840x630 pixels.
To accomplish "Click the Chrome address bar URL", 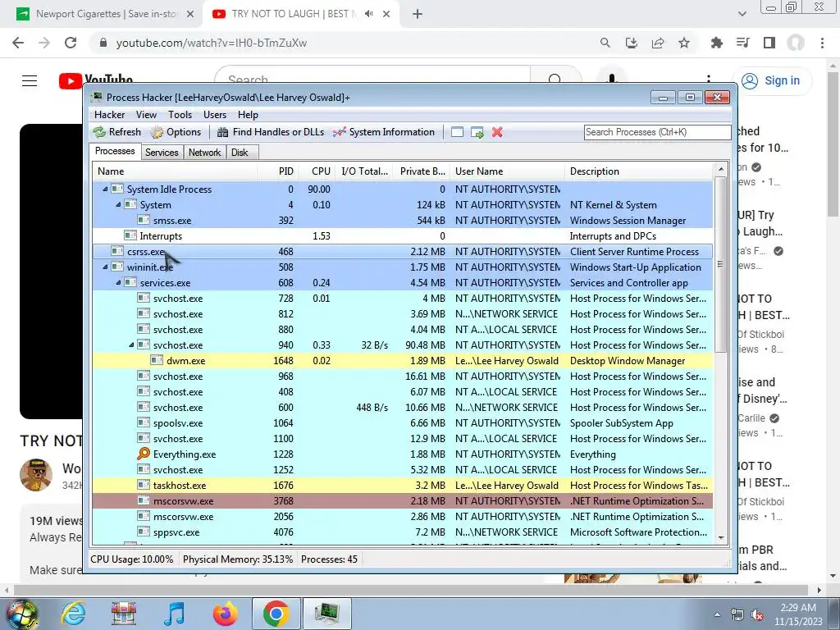I will tap(212, 43).
